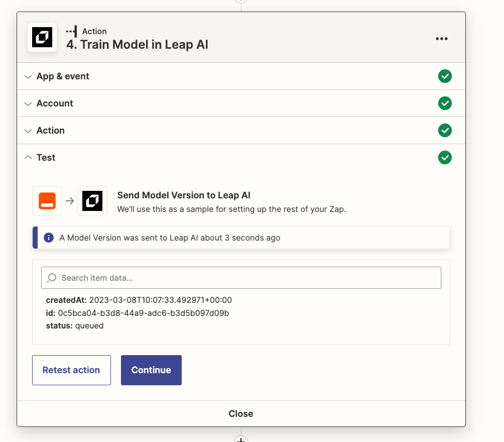The image size is (504, 442).
Task: Select the id value in results
Action: [x=144, y=313]
